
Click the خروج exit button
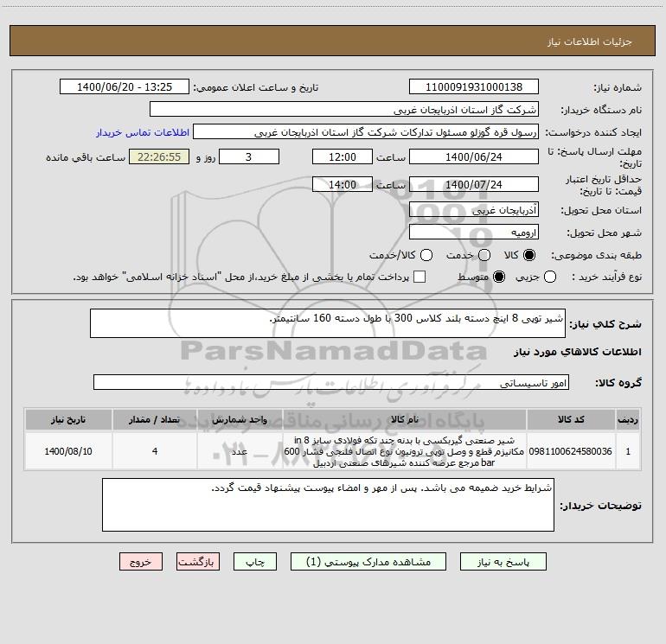[x=141, y=562]
